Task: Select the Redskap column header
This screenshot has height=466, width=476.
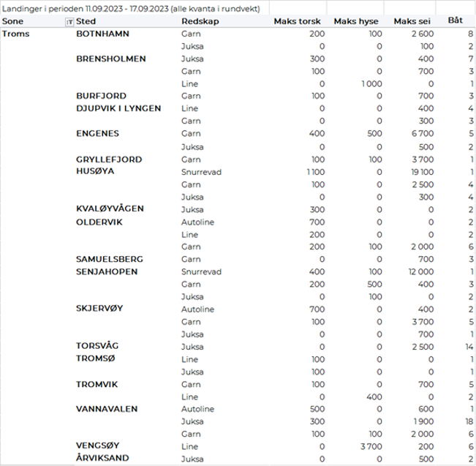Action: [198, 22]
